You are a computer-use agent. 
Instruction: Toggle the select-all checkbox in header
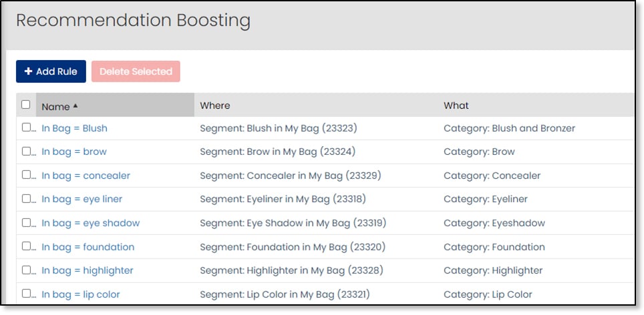tap(26, 105)
